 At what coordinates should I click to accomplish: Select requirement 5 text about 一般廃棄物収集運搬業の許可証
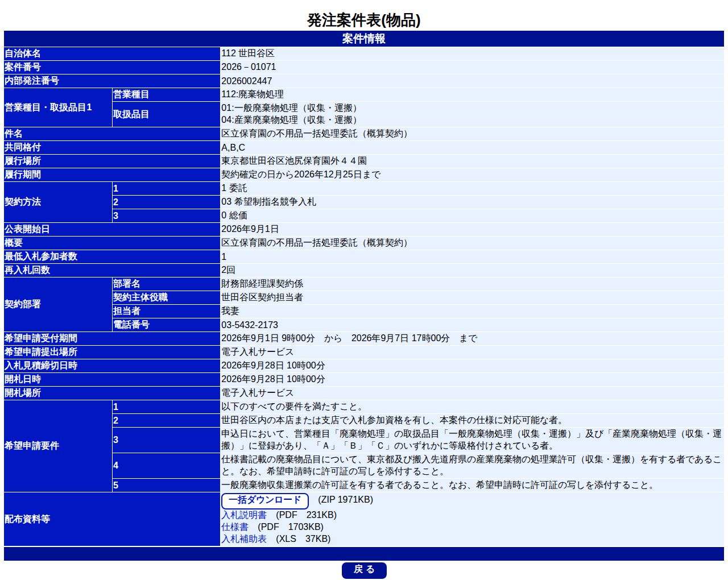click(439, 485)
